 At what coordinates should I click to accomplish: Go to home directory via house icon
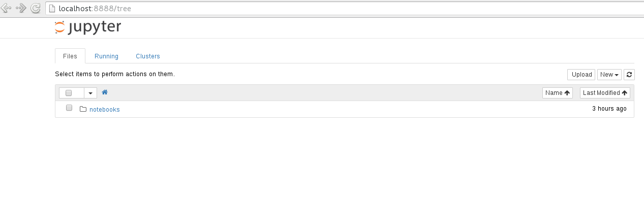point(105,92)
